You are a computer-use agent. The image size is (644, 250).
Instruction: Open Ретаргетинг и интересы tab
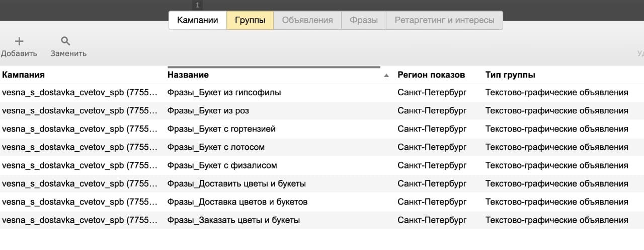444,20
